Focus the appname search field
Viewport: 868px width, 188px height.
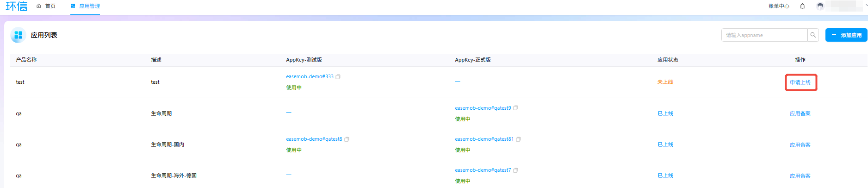tap(764, 35)
